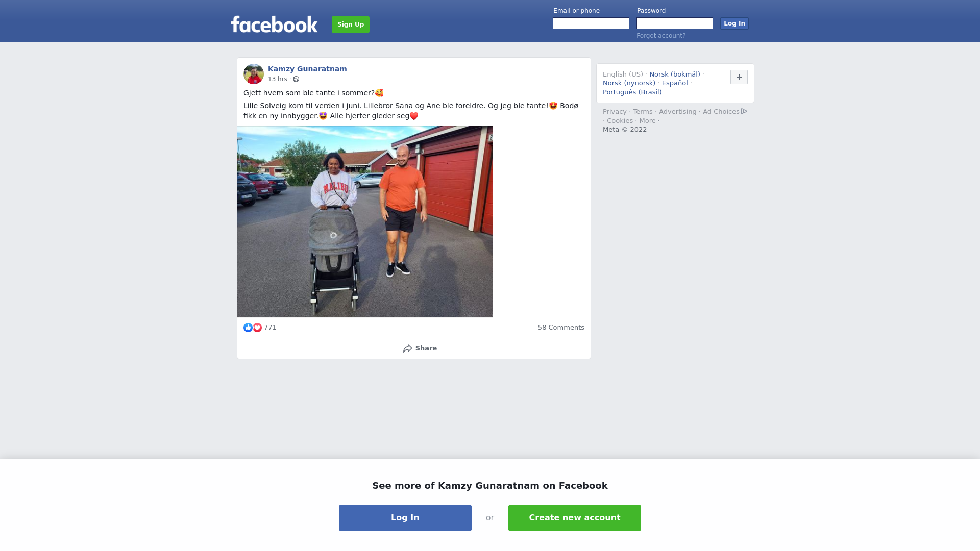
Task: Click the blue Like reaction icon
Action: (248, 328)
